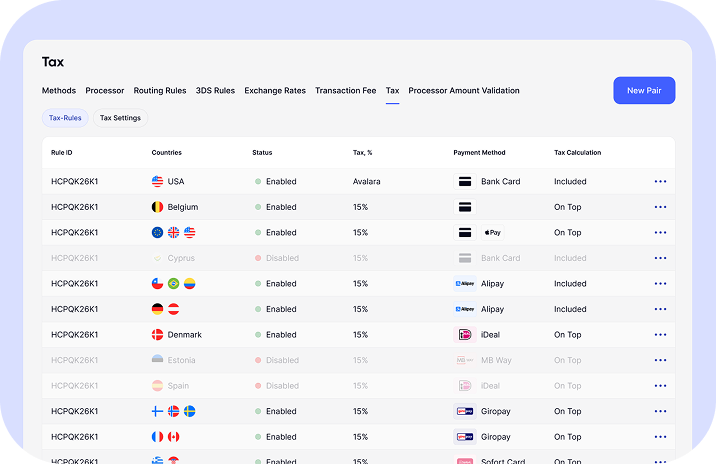Click the Tax Calculation column header
Screen dimensions: 716x464
tap(578, 153)
